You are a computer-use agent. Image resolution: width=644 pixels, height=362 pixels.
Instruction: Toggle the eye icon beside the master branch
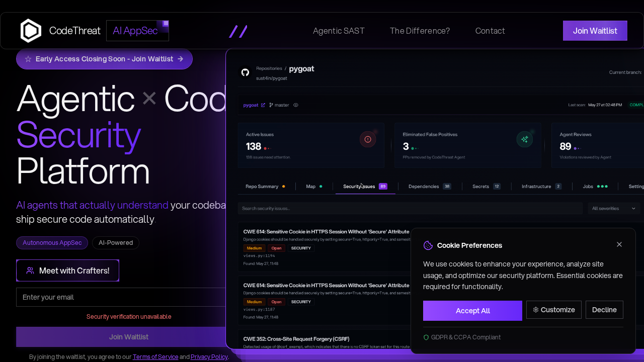click(x=295, y=105)
